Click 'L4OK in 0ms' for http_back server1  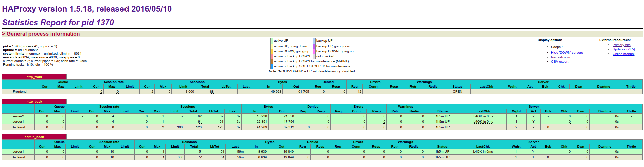(483, 122)
